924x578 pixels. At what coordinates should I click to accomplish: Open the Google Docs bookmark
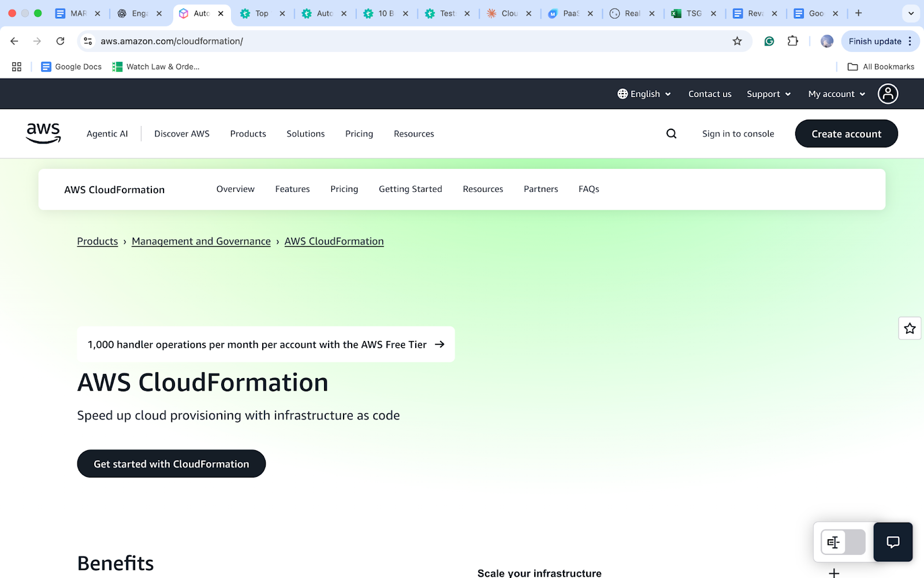point(71,66)
